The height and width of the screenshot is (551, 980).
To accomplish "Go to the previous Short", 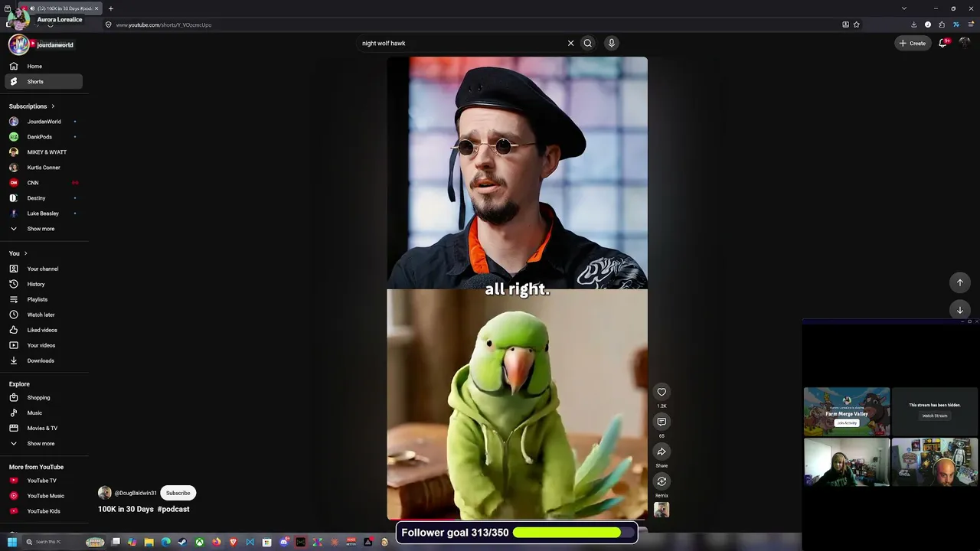I will (x=960, y=283).
